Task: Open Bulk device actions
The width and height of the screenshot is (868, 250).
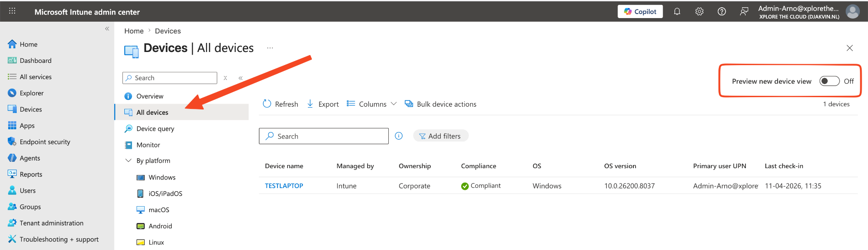Action: (440, 104)
